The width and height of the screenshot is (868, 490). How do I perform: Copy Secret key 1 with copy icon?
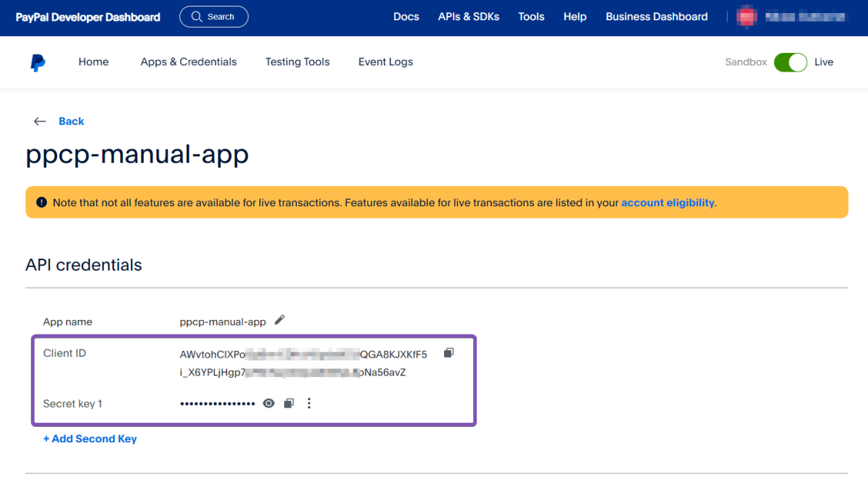(x=289, y=403)
